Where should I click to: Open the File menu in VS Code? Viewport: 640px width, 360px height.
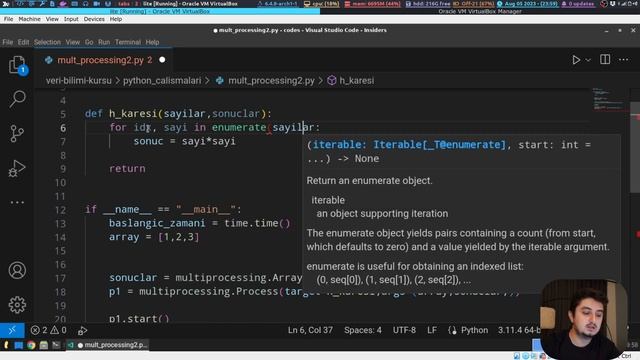pos(8,42)
